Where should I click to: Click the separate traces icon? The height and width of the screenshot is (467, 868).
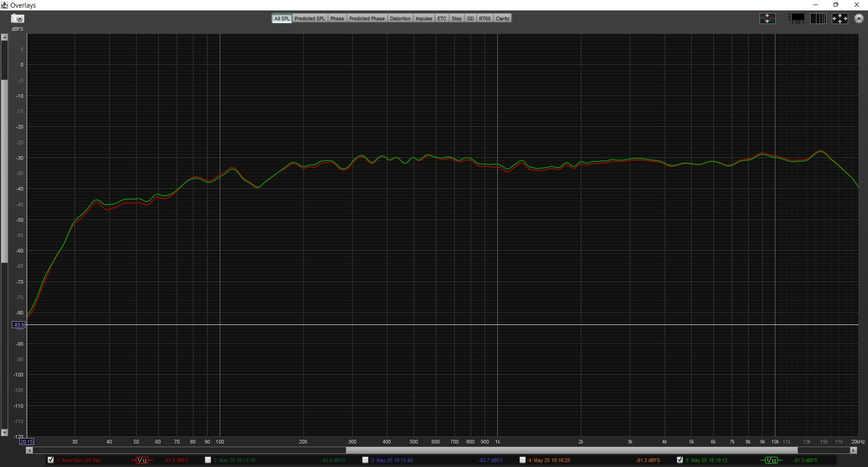pyautogui.click(x=767, y=19)
